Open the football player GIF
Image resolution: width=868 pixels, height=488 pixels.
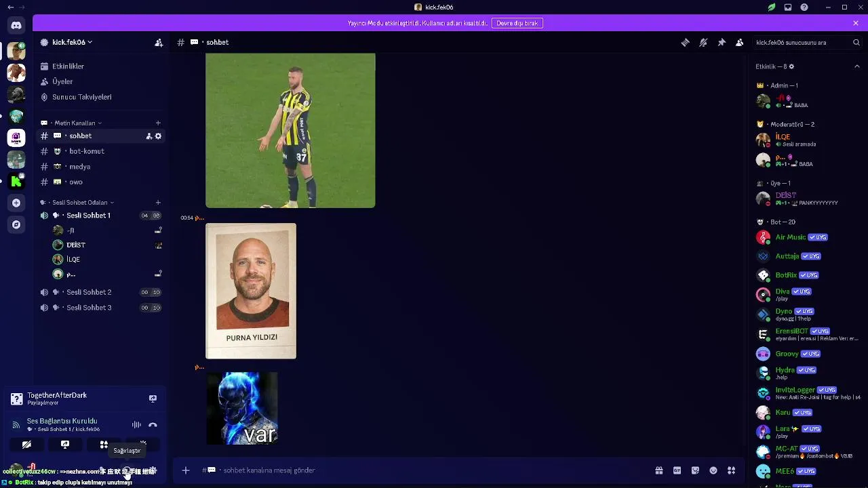click(290, 130)
